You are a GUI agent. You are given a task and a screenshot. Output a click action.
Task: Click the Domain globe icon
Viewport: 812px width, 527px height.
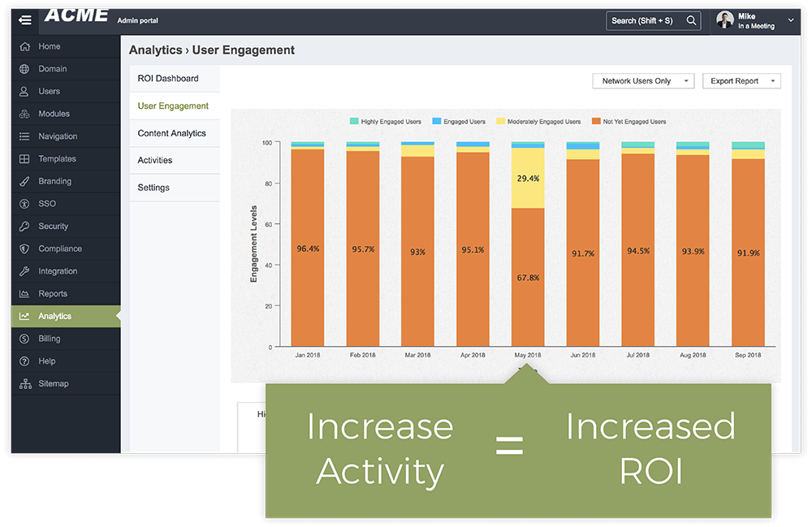click(x=24, y=69)
